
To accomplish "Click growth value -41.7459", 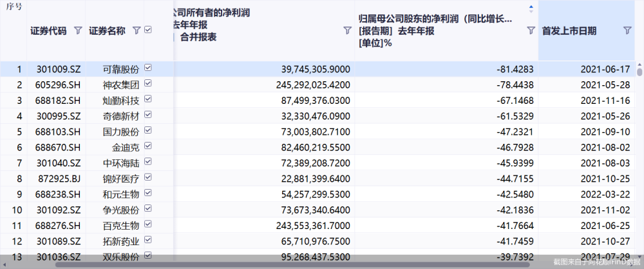I will coord(515,241).
